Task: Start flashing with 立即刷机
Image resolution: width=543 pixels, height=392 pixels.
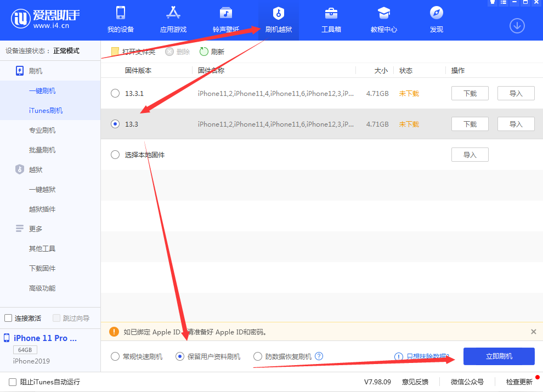Action: click(x=499, y=356)
